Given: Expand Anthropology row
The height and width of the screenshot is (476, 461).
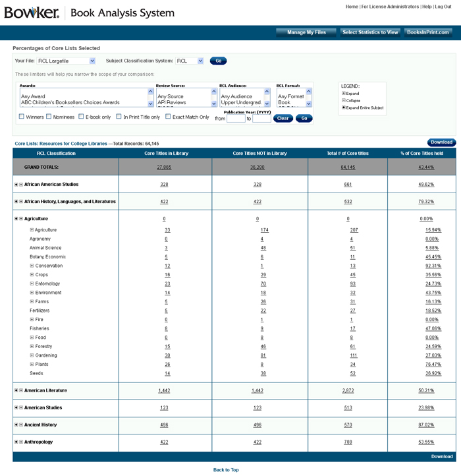Looking at the screenshot, I should (x=21, y=442).
